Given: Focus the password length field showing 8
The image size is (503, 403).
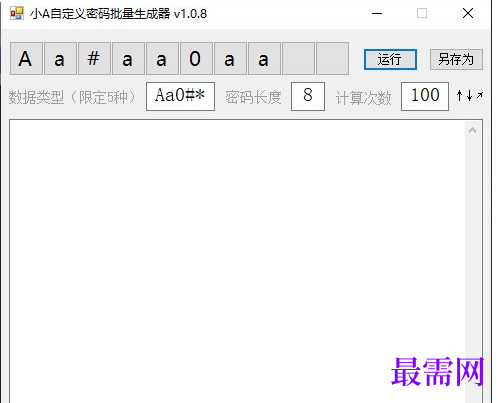Looking at the screenshot, I should click(x=308, y=96).
